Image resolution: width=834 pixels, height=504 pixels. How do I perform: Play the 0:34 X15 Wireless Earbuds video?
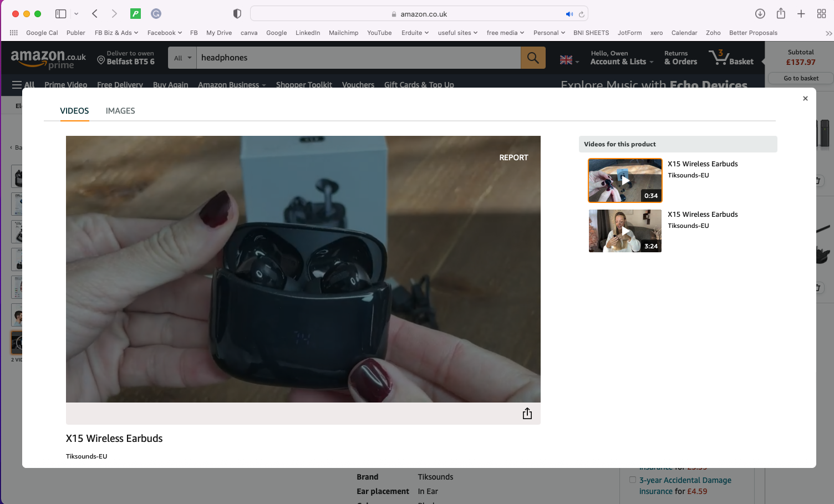(x=625, y=180)
